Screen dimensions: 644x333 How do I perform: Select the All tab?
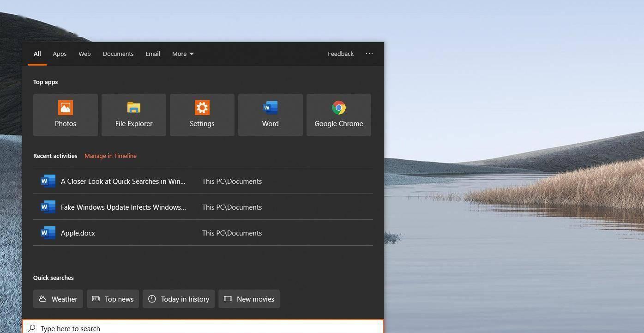pos(37,54)
